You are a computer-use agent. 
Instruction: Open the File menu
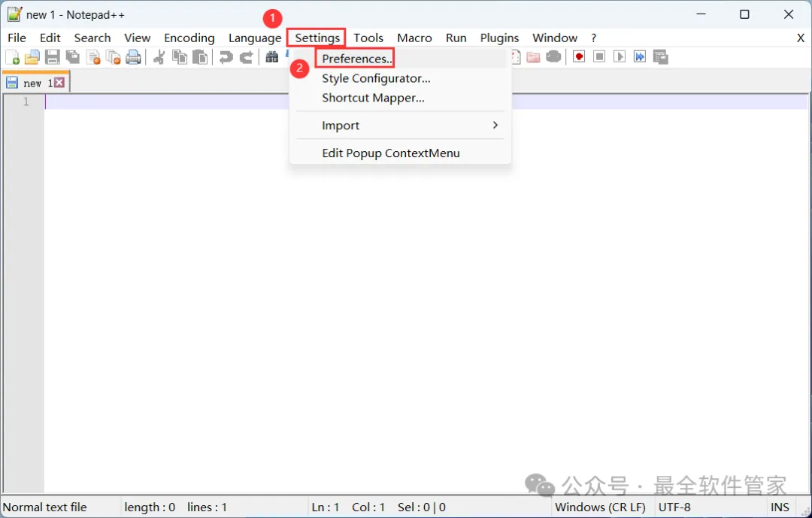(17, 38)
